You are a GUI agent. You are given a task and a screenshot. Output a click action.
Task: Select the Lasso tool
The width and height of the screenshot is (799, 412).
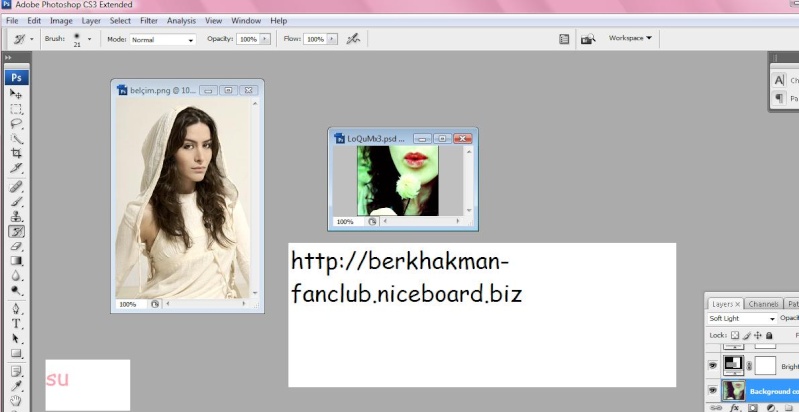tap(16, 124)
